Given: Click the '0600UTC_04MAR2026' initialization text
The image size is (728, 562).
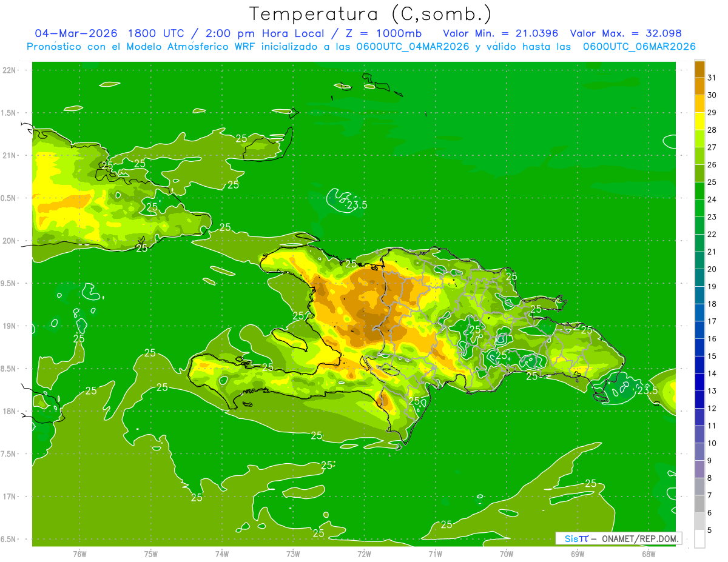Looking at the screenshot, I should tap(412, 47).
